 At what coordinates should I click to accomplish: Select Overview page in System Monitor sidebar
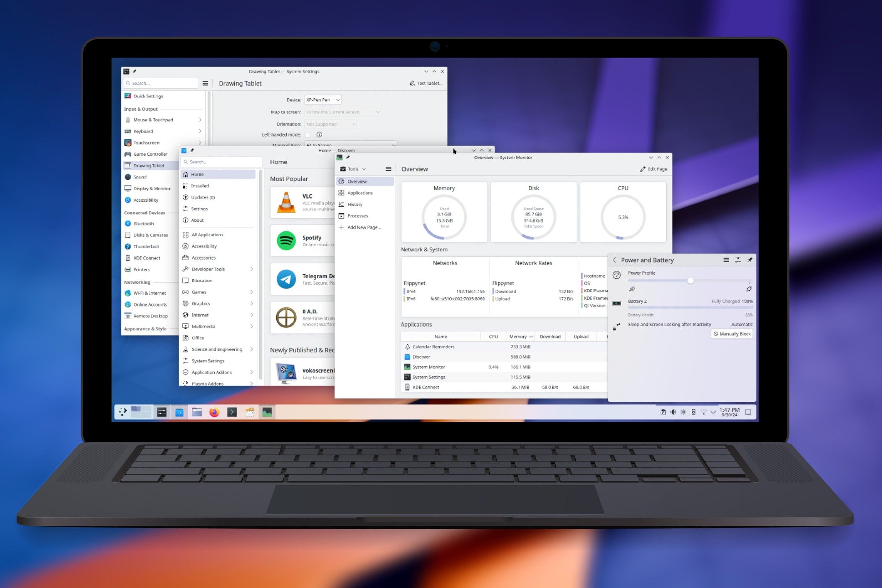tap(365, 181)
